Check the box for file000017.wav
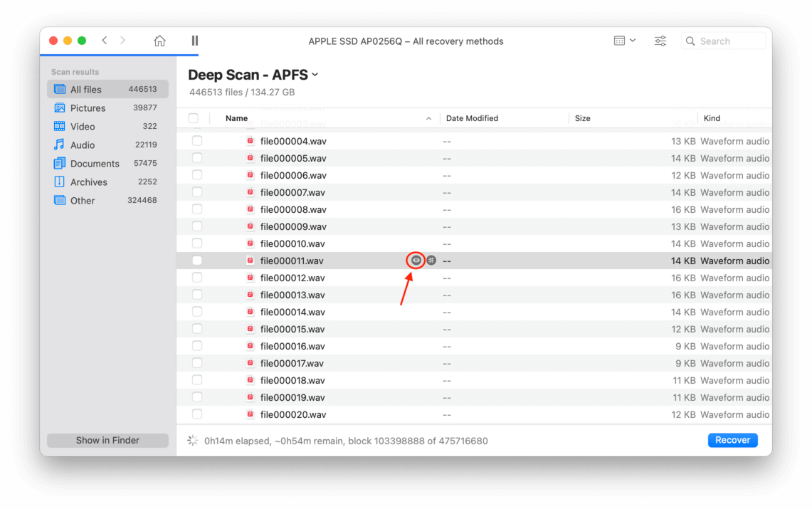Viewport: 812px width, 509px height. click(x=197, y=363)
